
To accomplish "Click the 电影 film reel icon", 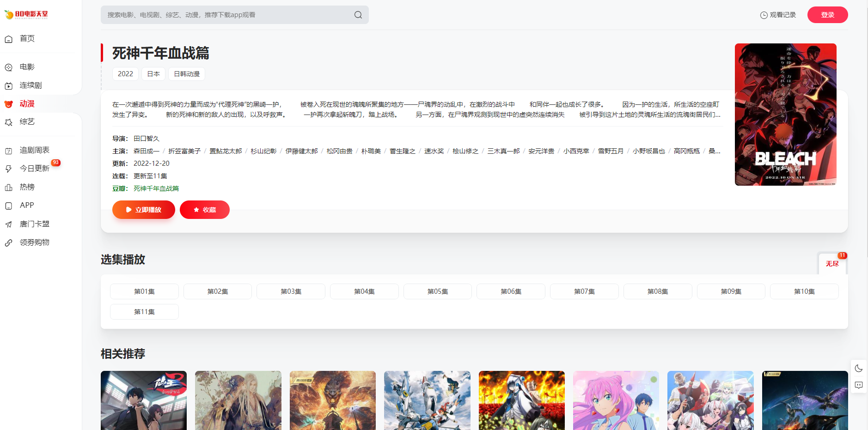I will click(x=8, y=67).
